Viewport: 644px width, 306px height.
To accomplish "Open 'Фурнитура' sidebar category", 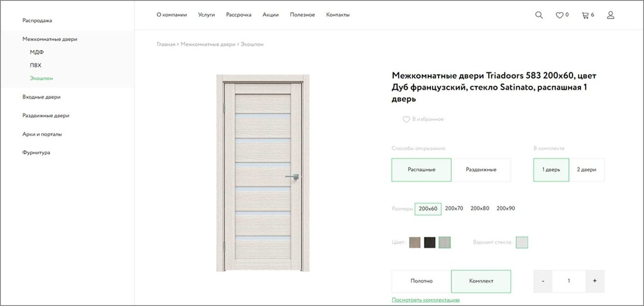I will 36,153.
